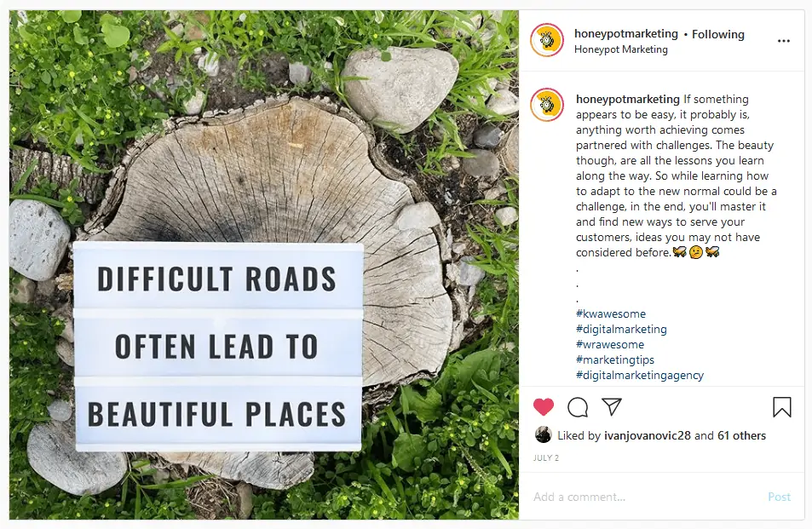Toggle the Following status button
This screenshot has width=812, height=529.
(718, 34)
